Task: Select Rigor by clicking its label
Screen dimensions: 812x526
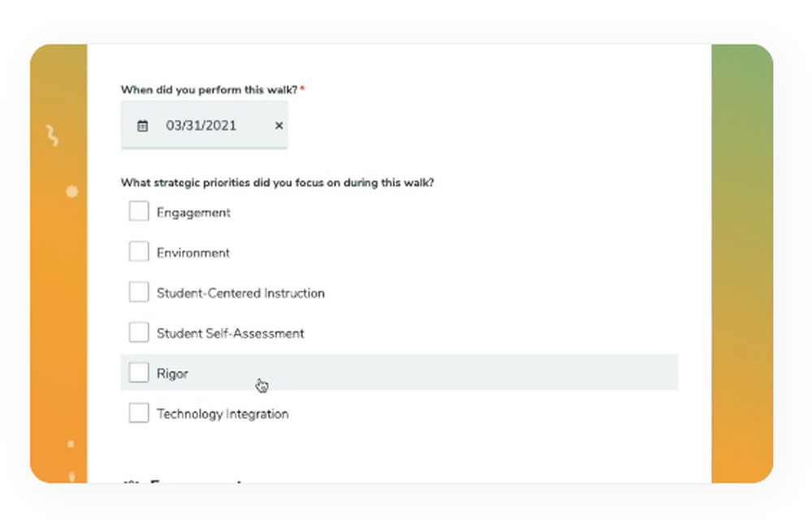Action: pyautogui.click(x=171, y=373)
